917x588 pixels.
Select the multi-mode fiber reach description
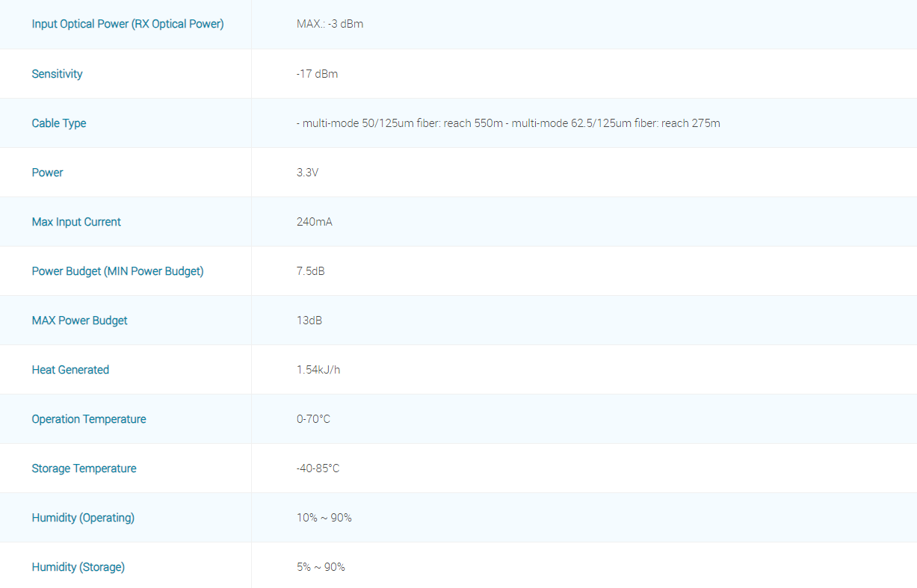click(508, 123)
